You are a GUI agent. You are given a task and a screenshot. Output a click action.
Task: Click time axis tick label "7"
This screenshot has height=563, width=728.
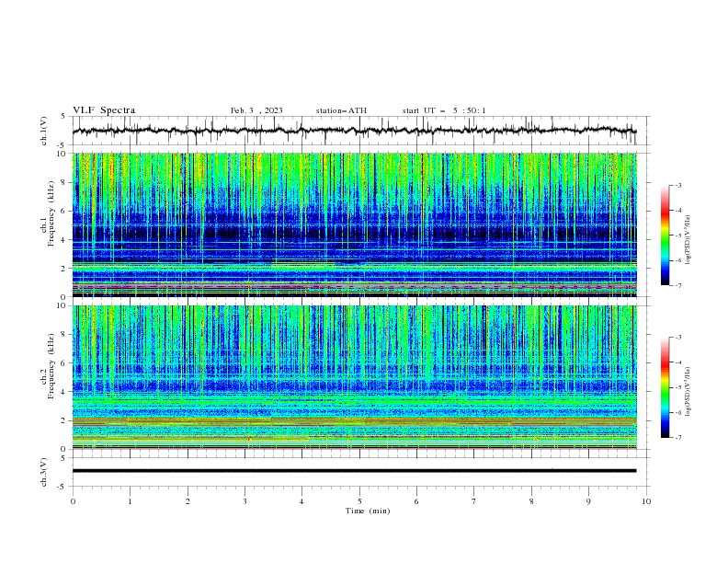pyautogui.click(x=474, y=501)
